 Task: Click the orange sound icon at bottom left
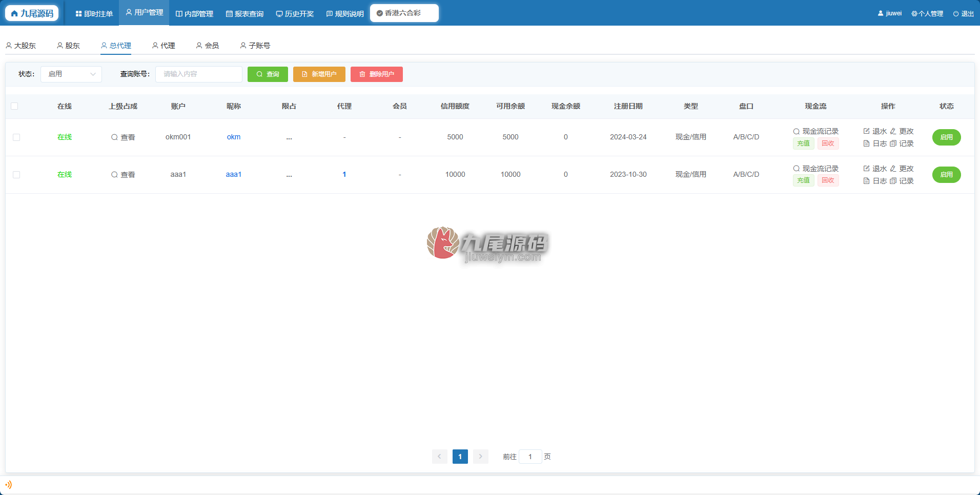[8, 484]
